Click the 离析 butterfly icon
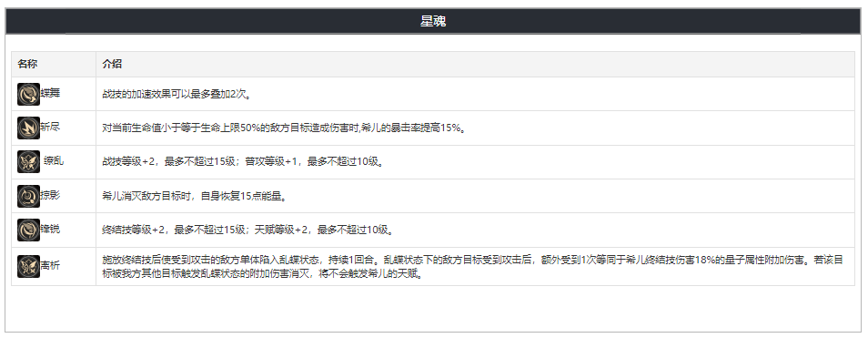 click(x=28, y=266)
